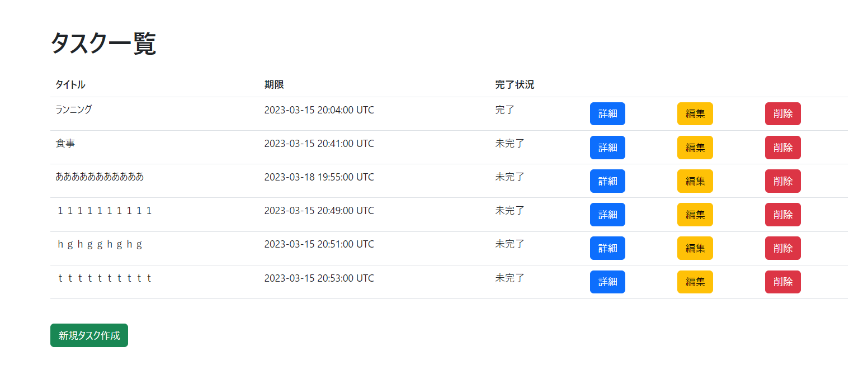
Task: Delete the ああああああああああ task
Action: [x=782, y=181]
